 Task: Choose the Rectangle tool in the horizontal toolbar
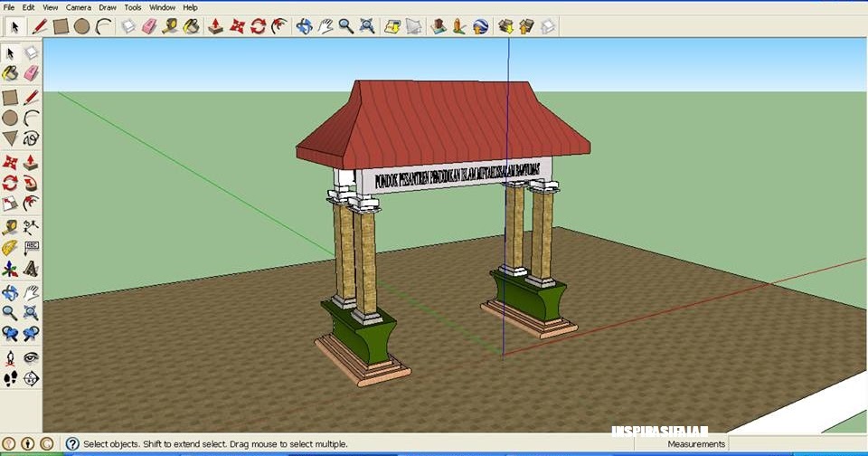[61, 26]
